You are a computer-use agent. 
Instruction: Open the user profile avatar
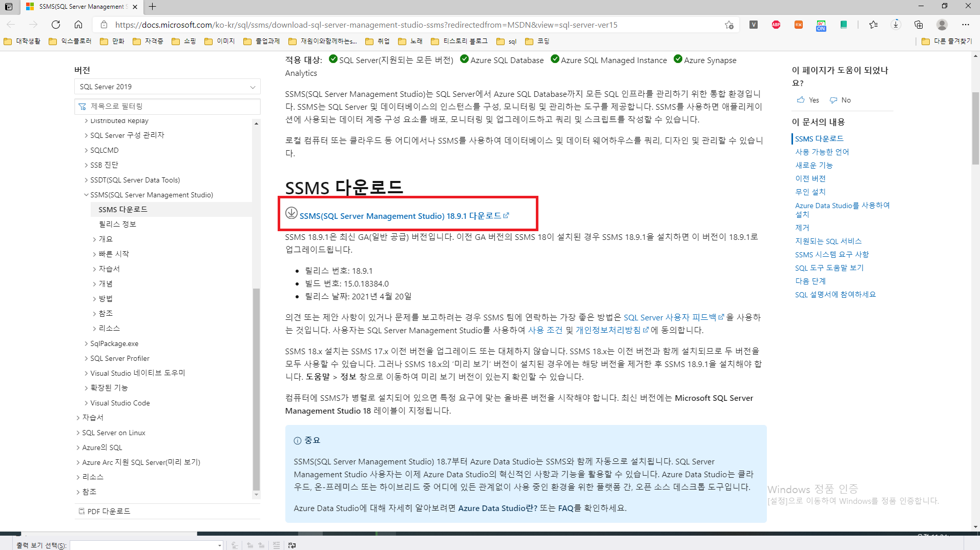942,25
